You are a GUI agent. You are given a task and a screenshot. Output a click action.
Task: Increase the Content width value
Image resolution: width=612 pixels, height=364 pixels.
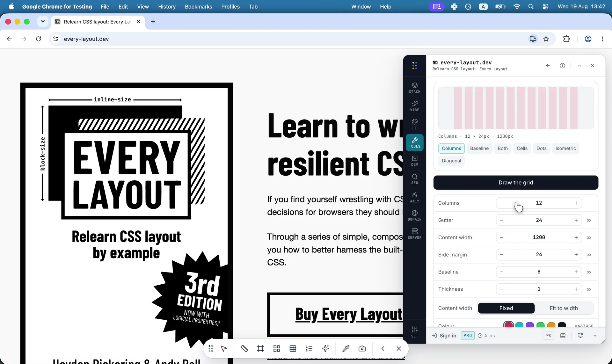(576, 237)
